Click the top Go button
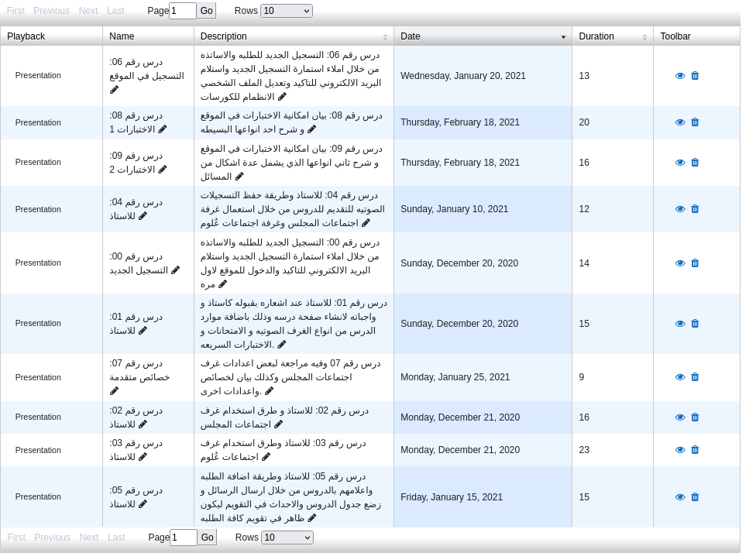Screen dimensions: 756x553 [x=206, y=11]
